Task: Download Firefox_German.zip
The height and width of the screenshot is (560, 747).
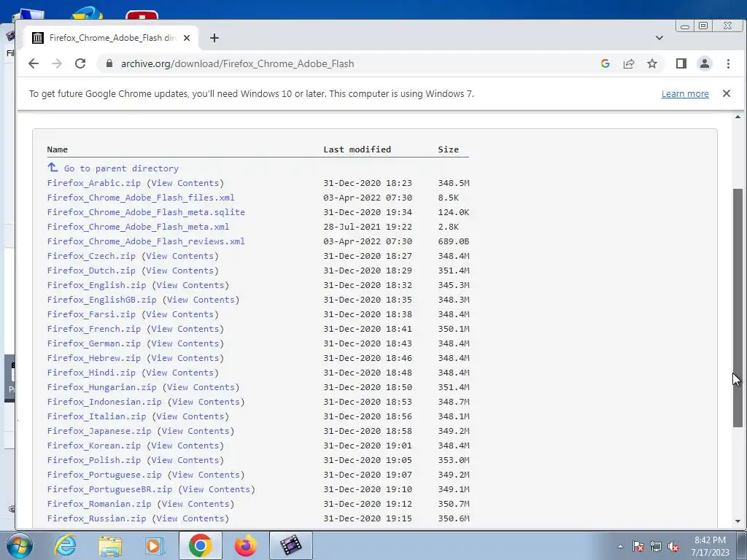Action: [94, 343]
